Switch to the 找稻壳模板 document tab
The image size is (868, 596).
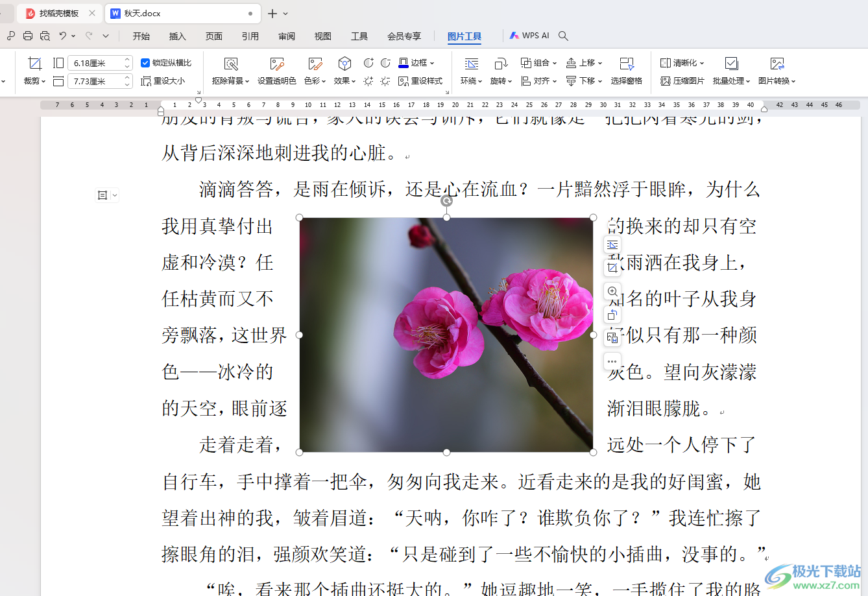(58, 13)
